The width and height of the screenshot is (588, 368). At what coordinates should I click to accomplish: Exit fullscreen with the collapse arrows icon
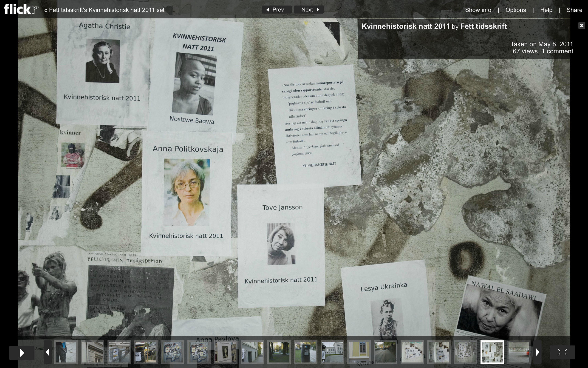(x=562, y=352)
